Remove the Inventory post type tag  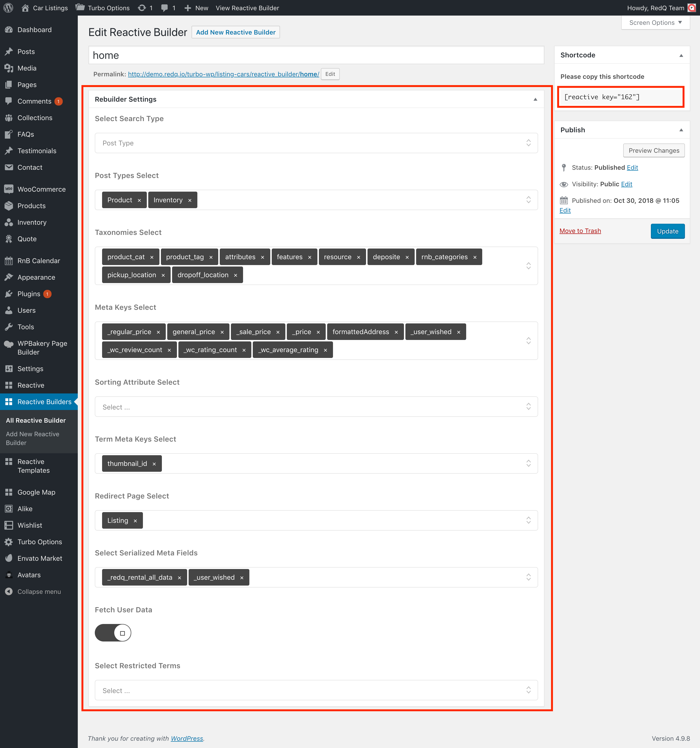click(190, 201)
